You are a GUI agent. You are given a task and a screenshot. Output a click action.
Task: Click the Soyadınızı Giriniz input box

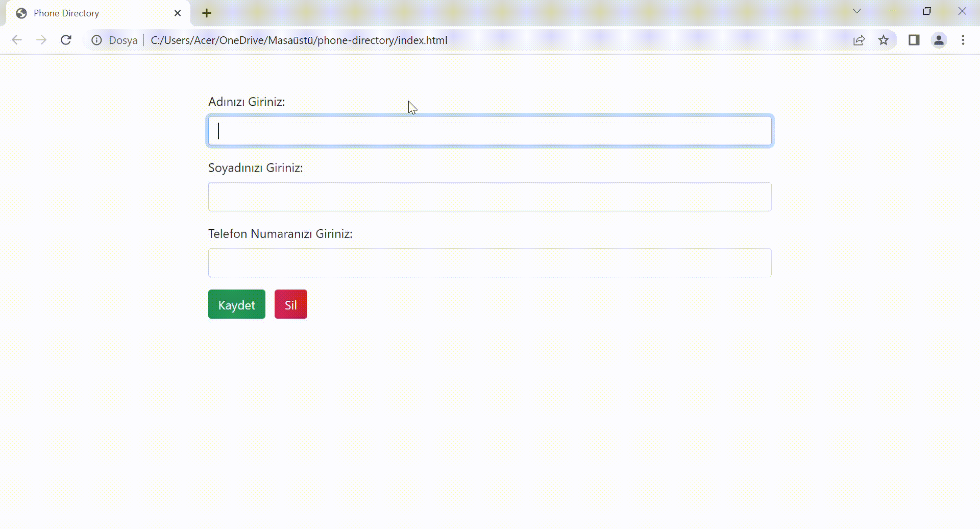coord(489,197)
